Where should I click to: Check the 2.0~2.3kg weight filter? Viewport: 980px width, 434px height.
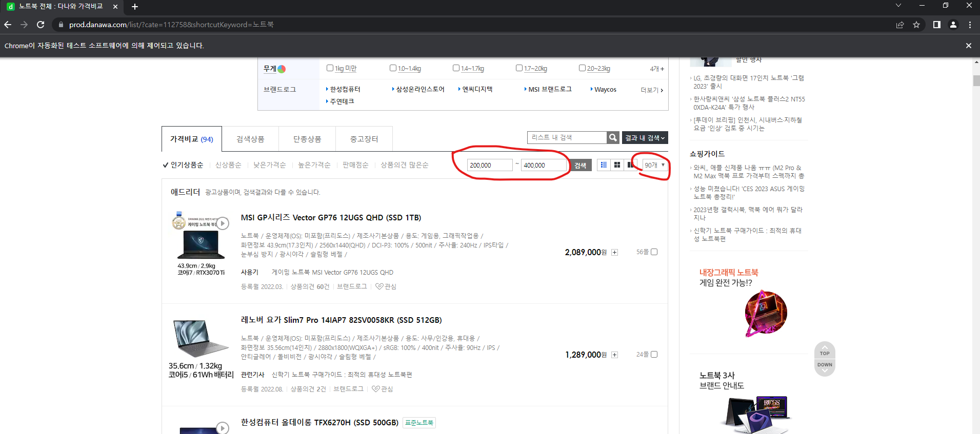tap(582, 68)
